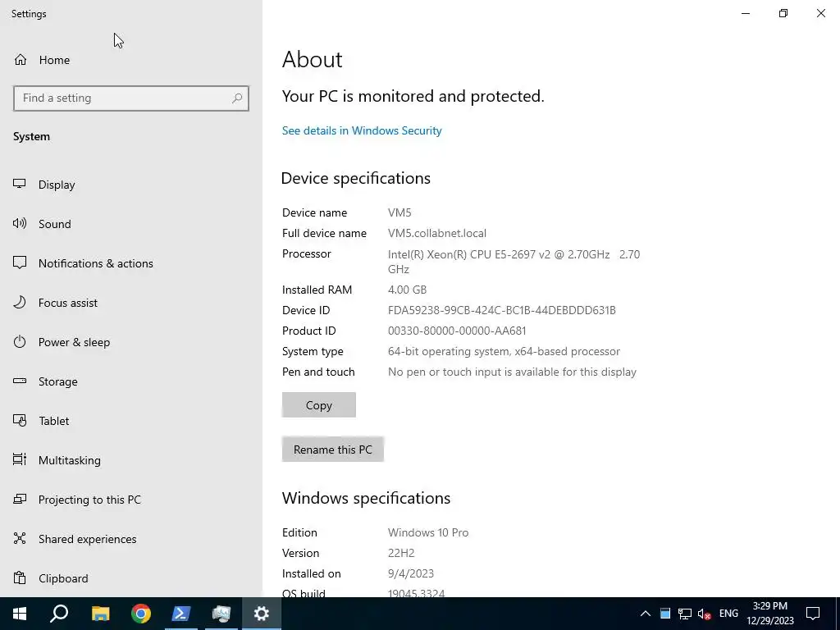Switch to the computer management app in taskbar
Image resolution: width=840 pixels, height=630 pixels.
click(x=221, y=614)
